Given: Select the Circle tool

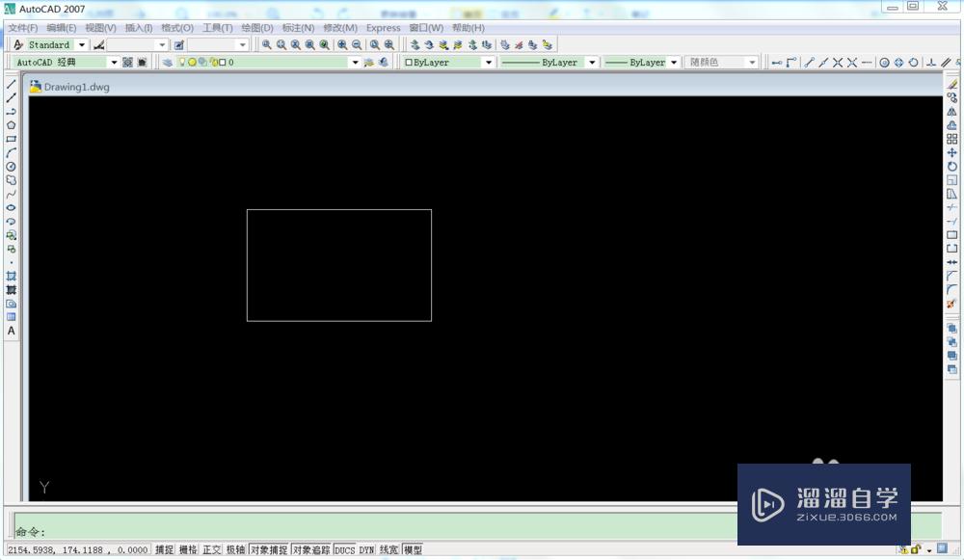Looking at the screenshot, I should tap(11, 166).
